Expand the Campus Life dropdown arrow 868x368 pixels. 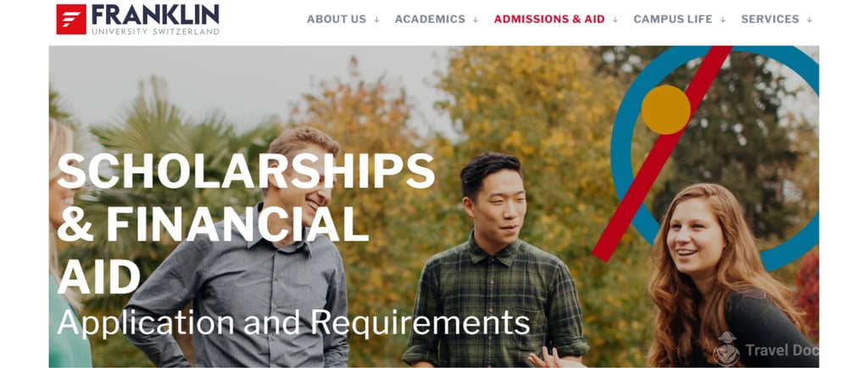pos(723,20)
